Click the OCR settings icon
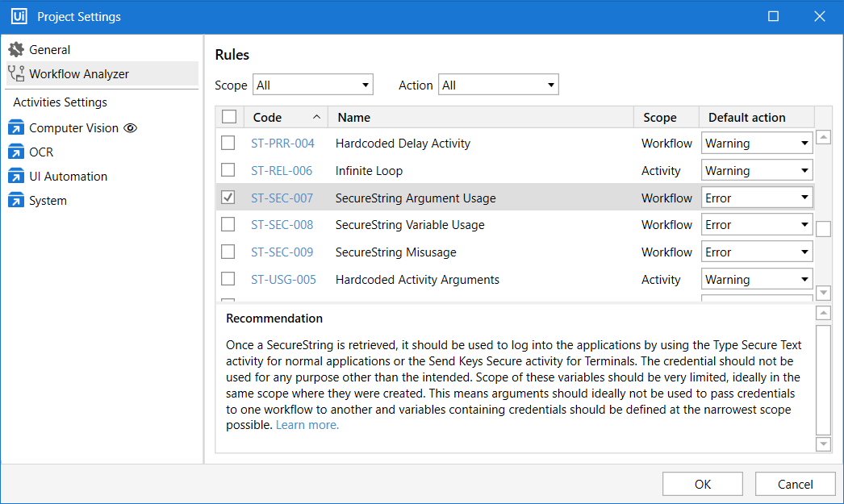Image resolution: width=844 pixels, height=504 pixels. coord(16,152)
